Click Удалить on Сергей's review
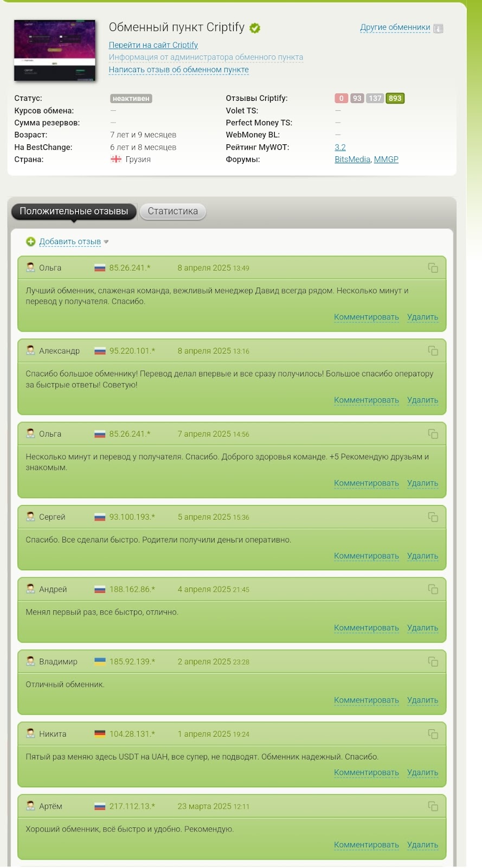This screenshot has height=868, width=482. coord(423,556)
